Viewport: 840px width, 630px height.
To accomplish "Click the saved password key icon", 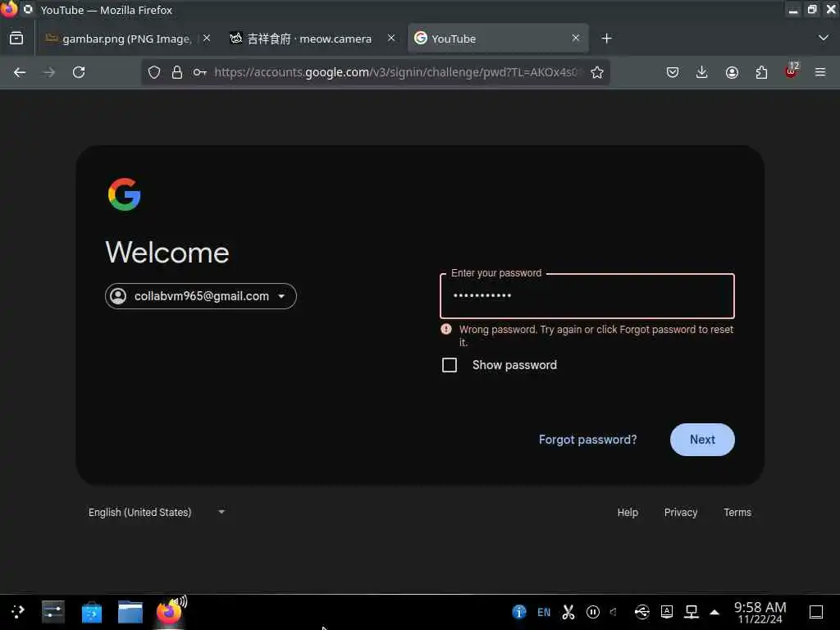I will (200, 72).
